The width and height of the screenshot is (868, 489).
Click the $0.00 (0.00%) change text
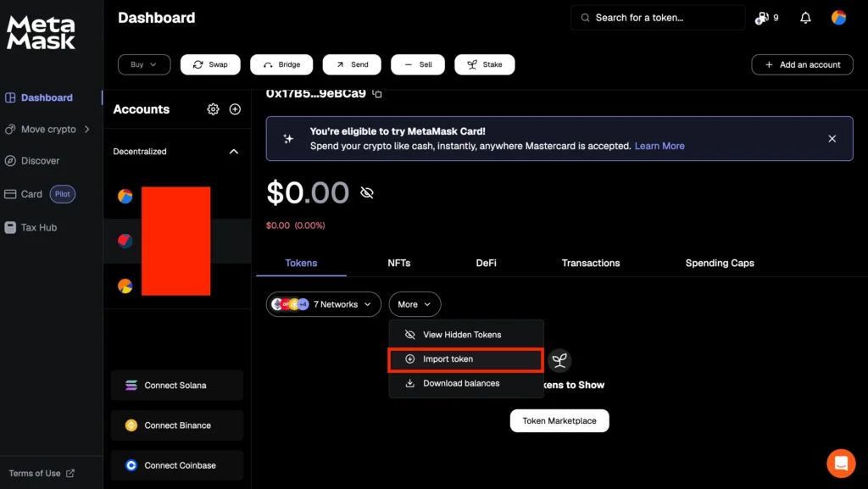(x=296, y=225)
